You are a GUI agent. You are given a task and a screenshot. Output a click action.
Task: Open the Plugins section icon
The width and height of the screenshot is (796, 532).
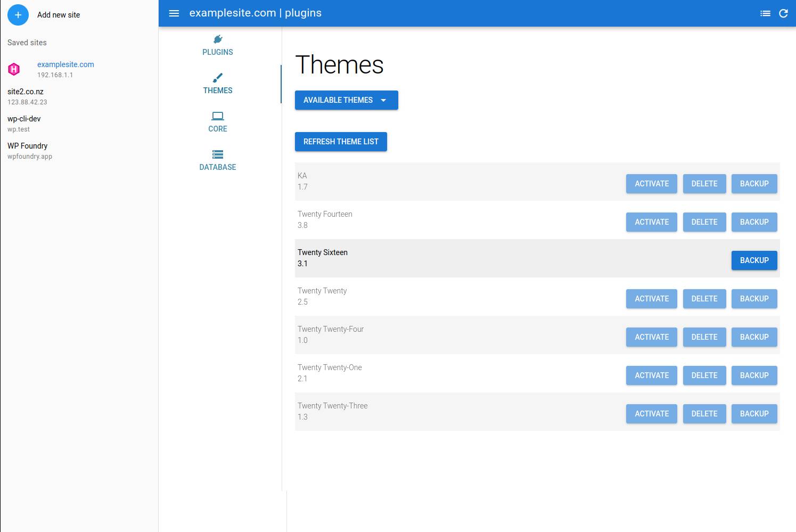[218, 39]
